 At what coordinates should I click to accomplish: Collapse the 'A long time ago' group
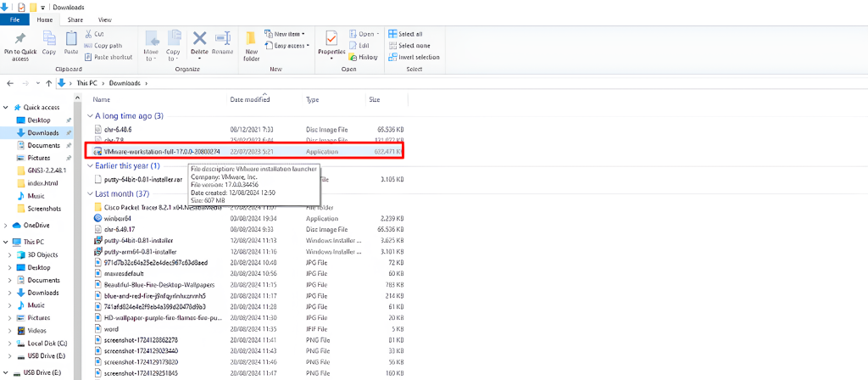[x=90, y=115]
